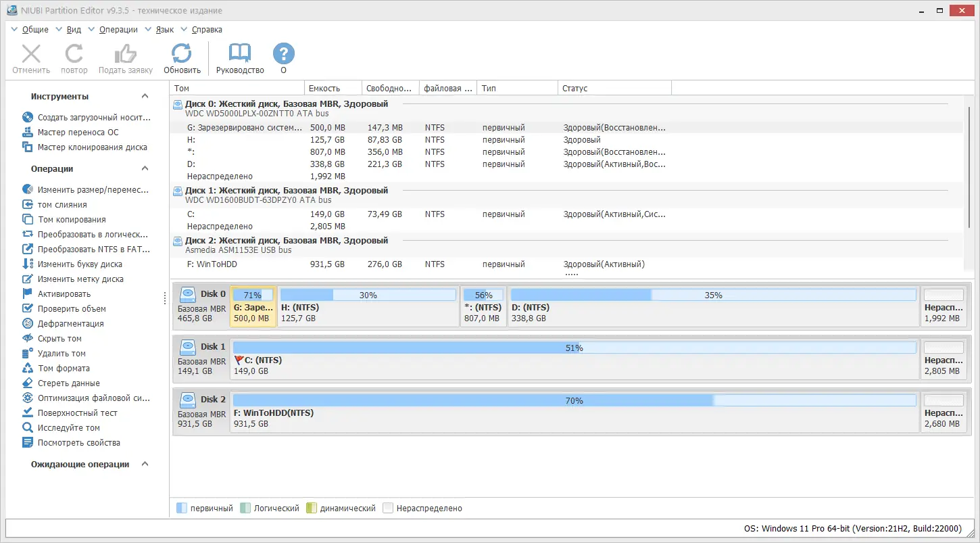The height and width of the screenshot is (543, 980).
Task: Select Изменить метку диска operation
Action: click(x=73, y=279)
